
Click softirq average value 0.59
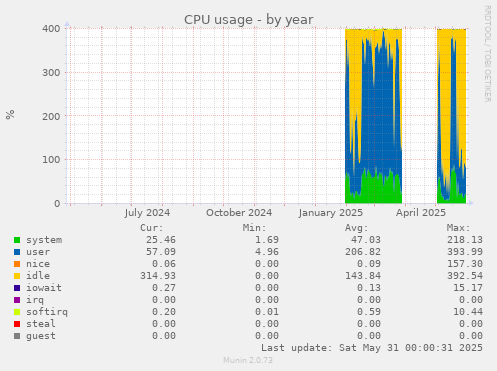pos(369,312)
